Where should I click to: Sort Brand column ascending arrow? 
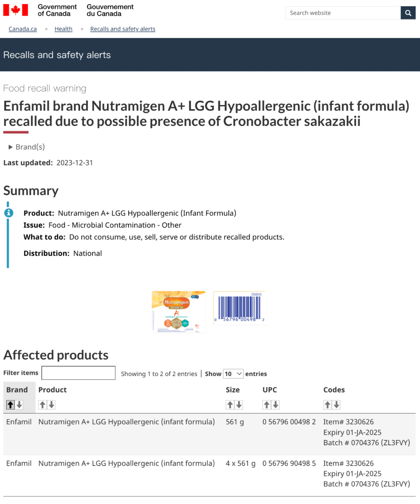[10, 405]
